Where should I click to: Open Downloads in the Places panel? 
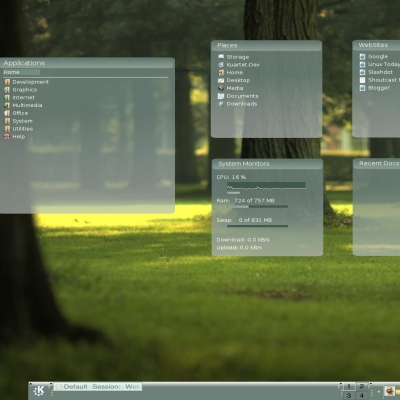(237, 104)
